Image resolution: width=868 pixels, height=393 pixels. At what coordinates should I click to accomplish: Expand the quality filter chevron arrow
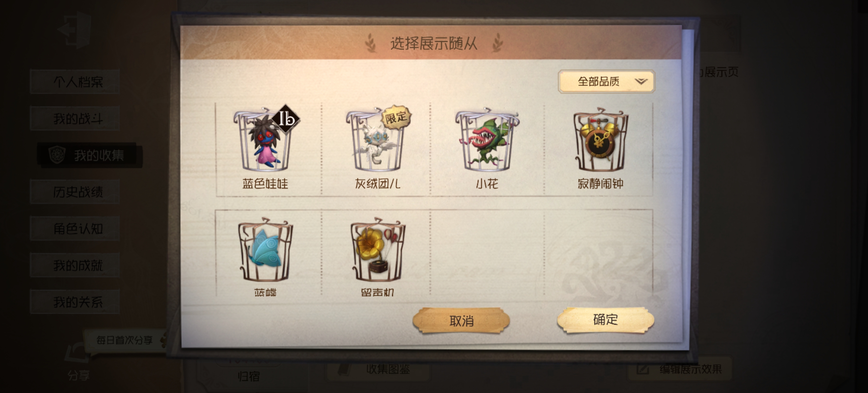tap(641, 82)
